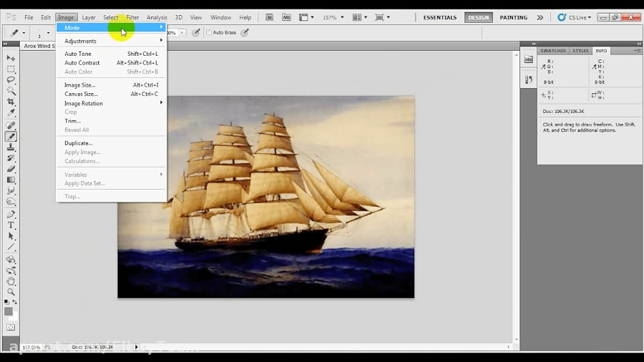Select the Path Selection tool
The height and width of the screenshot is (362, 644).
11,236
